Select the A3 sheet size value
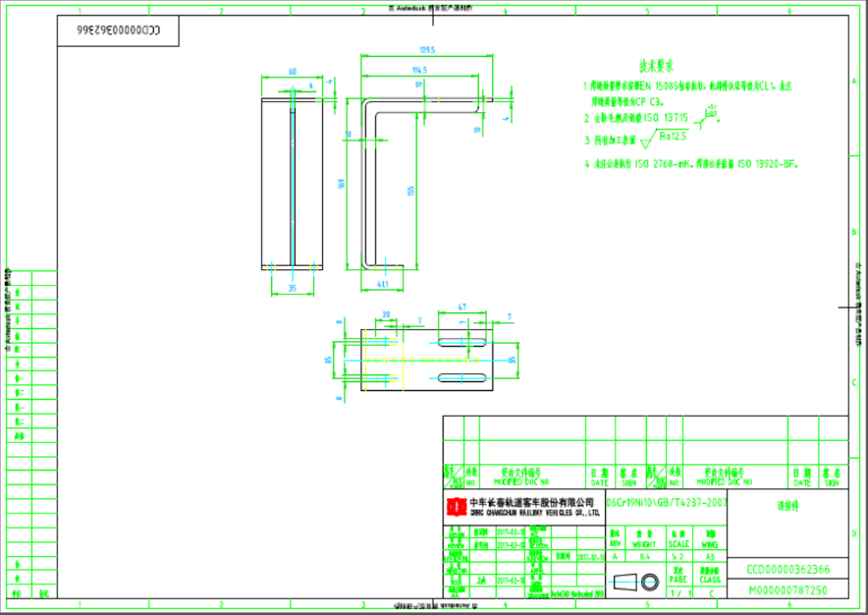868x615 pixels. tap(710, 556)
